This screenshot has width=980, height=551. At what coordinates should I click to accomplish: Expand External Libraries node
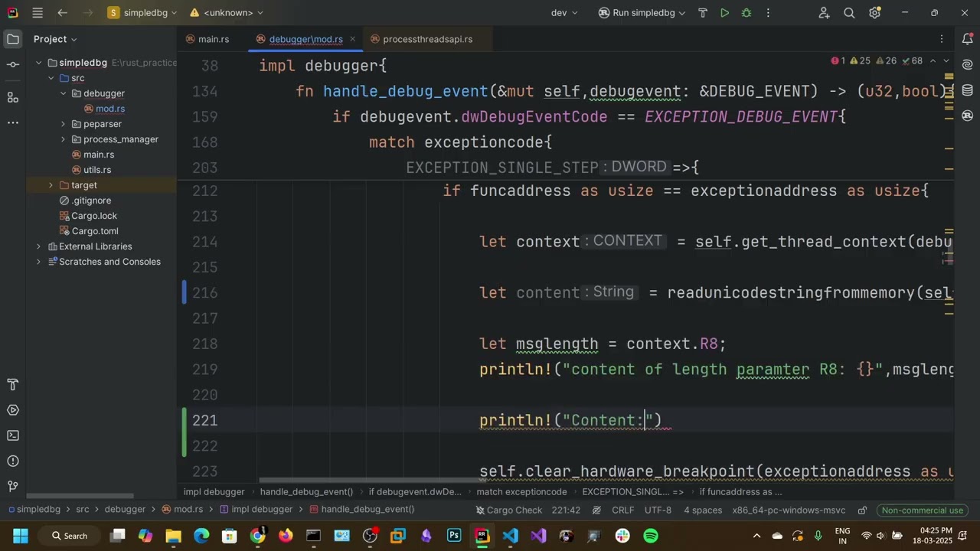(38, 246)
